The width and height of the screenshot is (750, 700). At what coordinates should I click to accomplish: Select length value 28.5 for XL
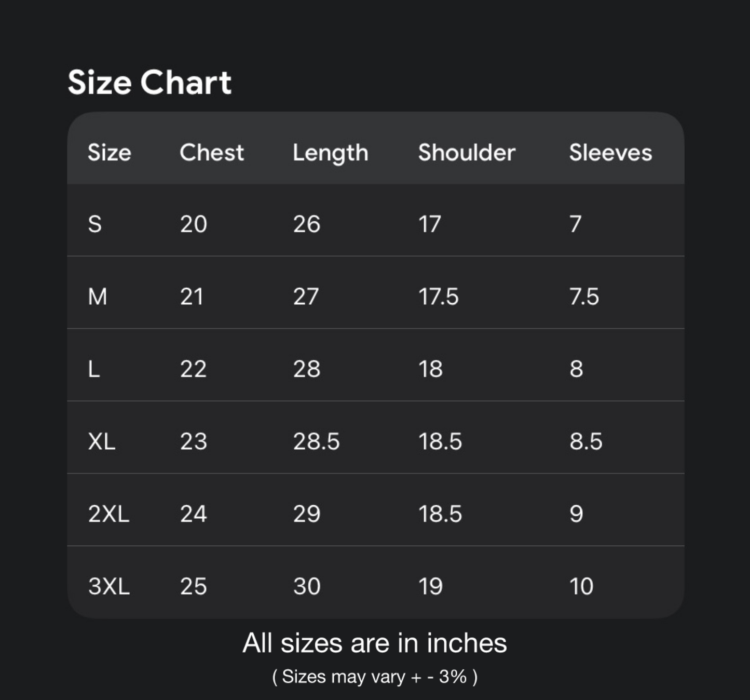pyautogui.click(x=316, y=441)
